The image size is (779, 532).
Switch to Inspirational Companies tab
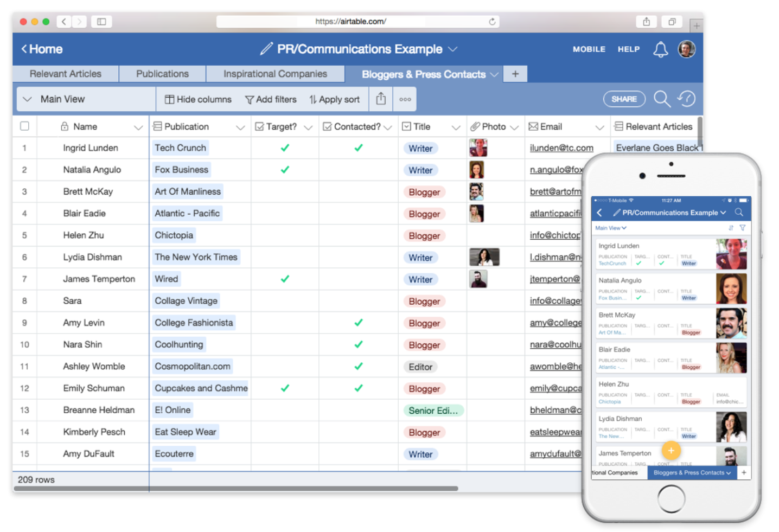click(x=275, y=74)
